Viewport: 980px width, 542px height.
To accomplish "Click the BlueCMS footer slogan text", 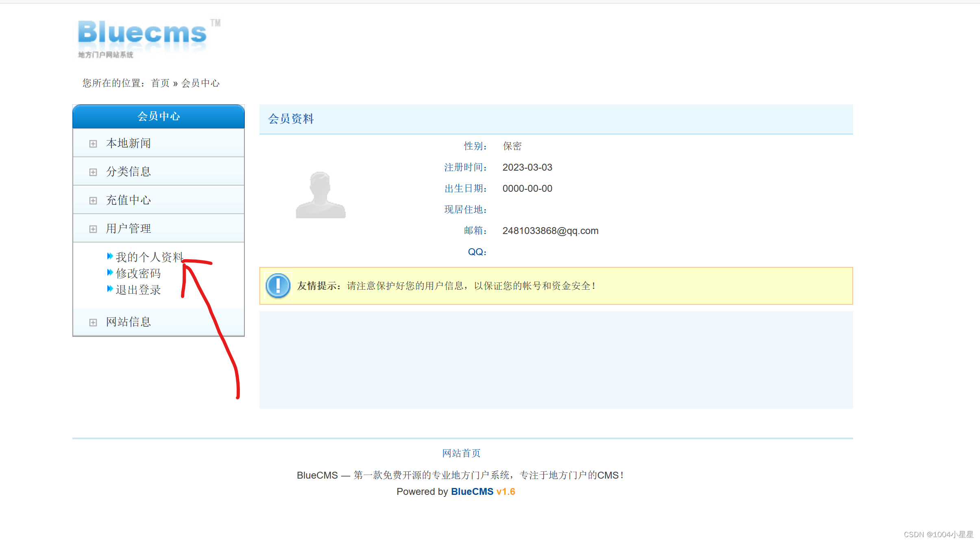I will click(460, 475).
